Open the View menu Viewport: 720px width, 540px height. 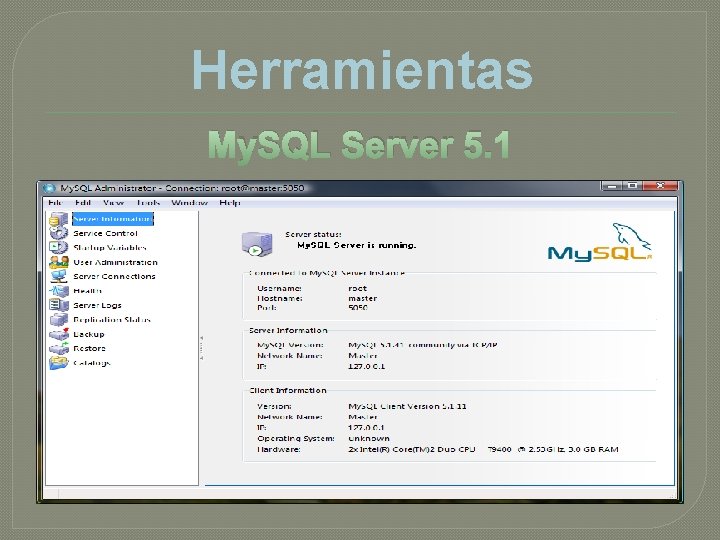(x=113, y=202)
